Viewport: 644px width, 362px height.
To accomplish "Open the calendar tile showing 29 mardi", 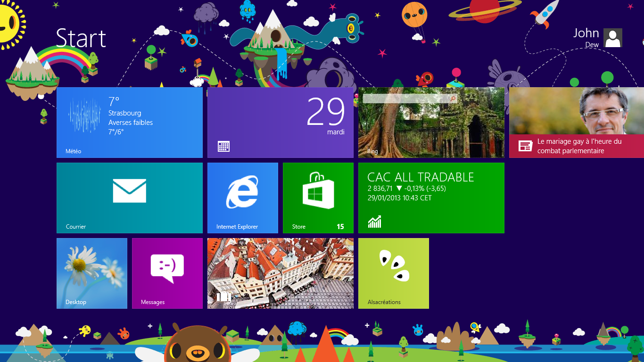I will click(281, 123).
